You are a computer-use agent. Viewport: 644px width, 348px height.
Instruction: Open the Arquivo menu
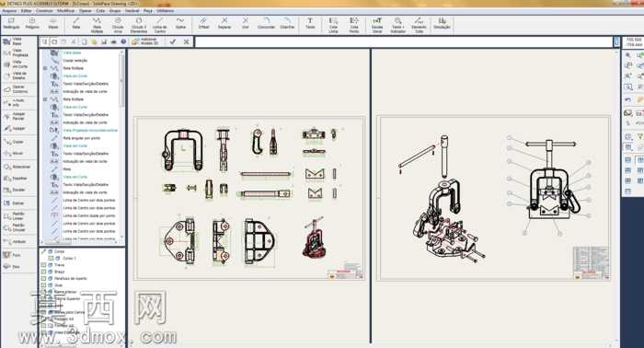[x=9, y=11]
